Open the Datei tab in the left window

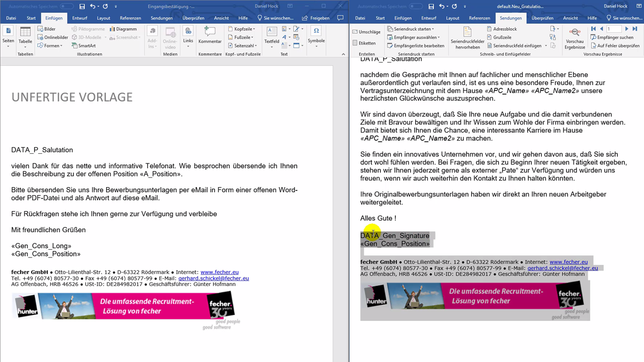pos(11,18)
